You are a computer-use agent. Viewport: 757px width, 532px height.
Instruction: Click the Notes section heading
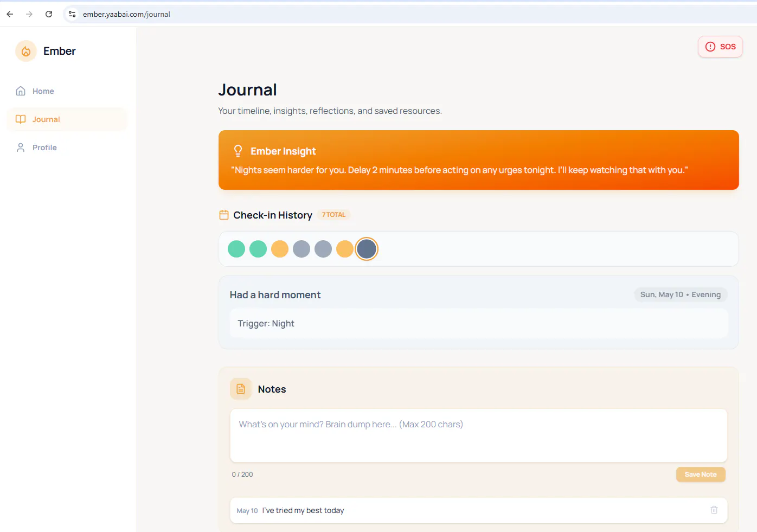click(272, 389)
